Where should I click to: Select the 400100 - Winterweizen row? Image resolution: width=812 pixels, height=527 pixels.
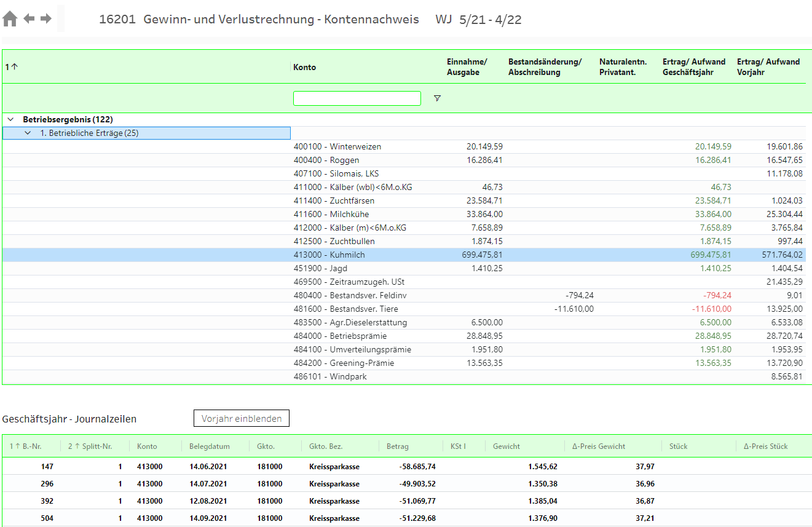pyautogui.click(x=337, y=146)
